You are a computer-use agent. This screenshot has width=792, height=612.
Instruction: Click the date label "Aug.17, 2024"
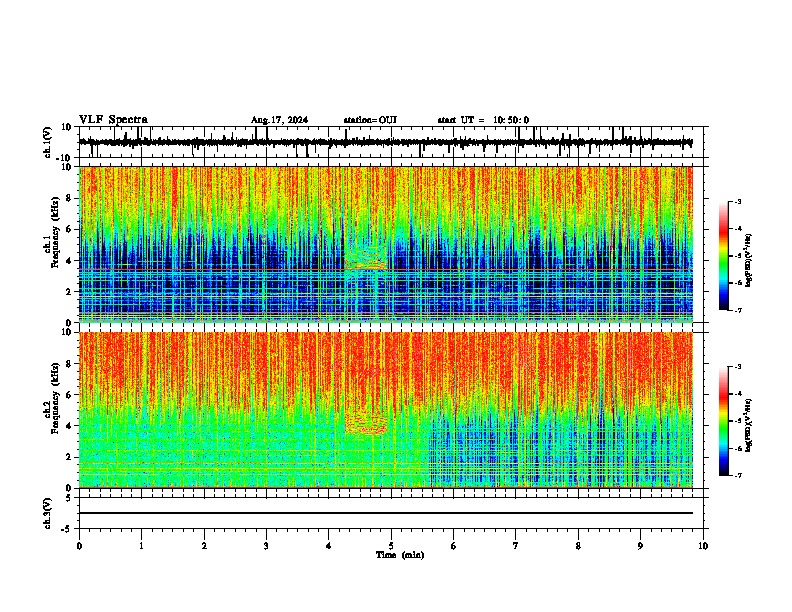[x=279, y=120]
